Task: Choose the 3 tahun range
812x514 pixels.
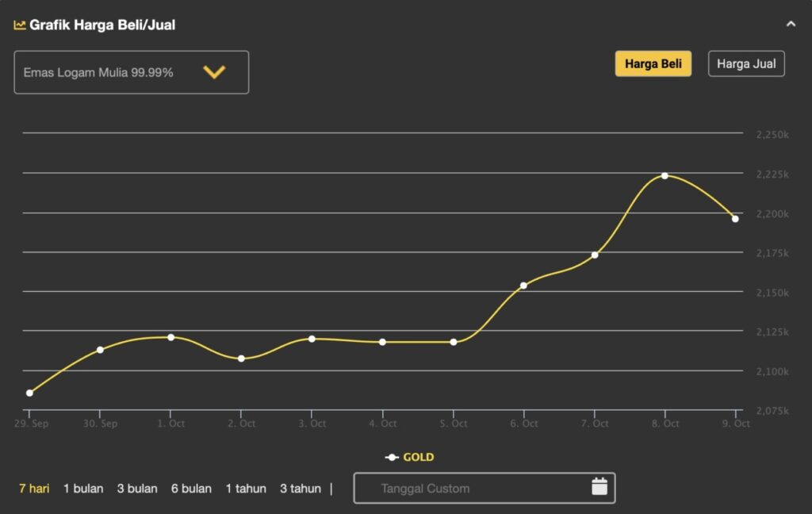Action: coord(301,489)
